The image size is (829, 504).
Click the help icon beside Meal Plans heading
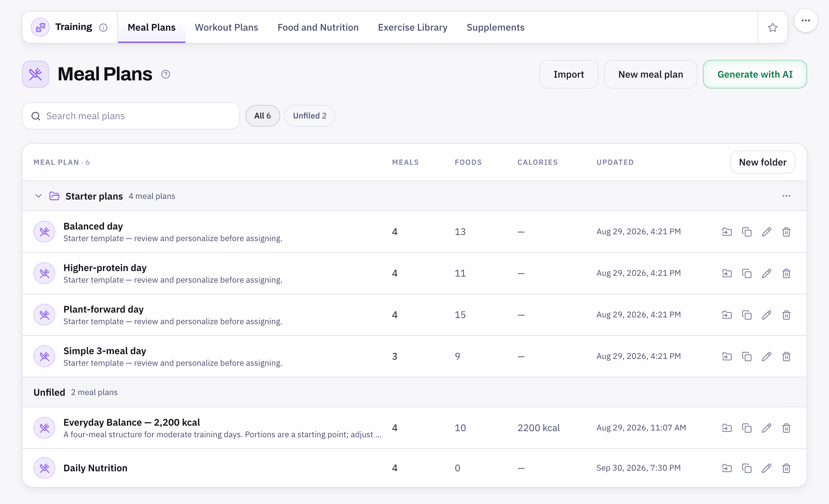point(166,74)
